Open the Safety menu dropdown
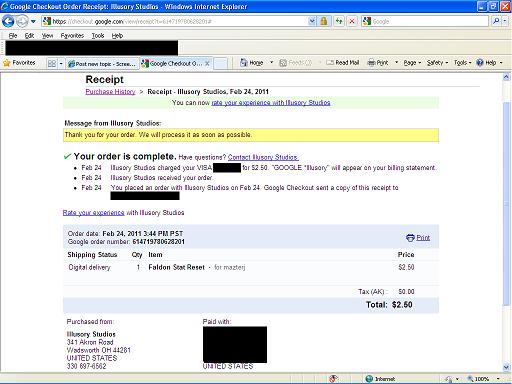Image resolution: width=512 pixels, height=384 pixels. click(437, 63)
